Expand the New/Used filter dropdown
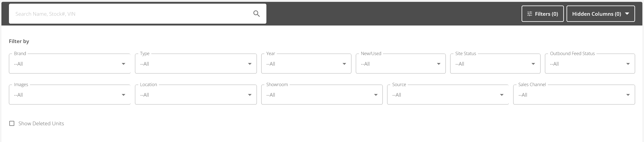Image resolution: width=644 pixels, height=142 pixels. tap(401, 63)
